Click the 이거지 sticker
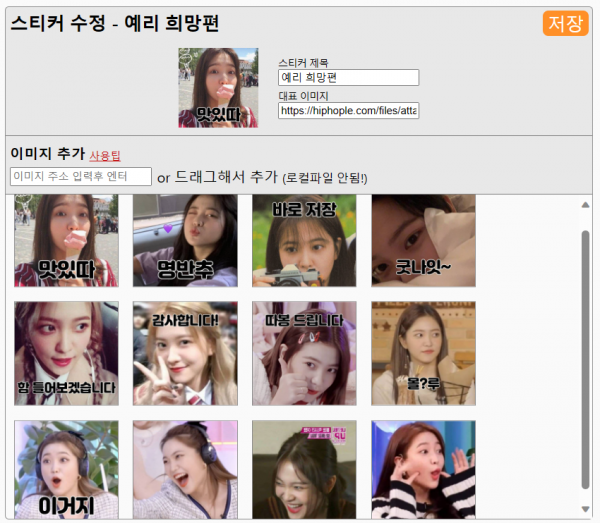 66,468
